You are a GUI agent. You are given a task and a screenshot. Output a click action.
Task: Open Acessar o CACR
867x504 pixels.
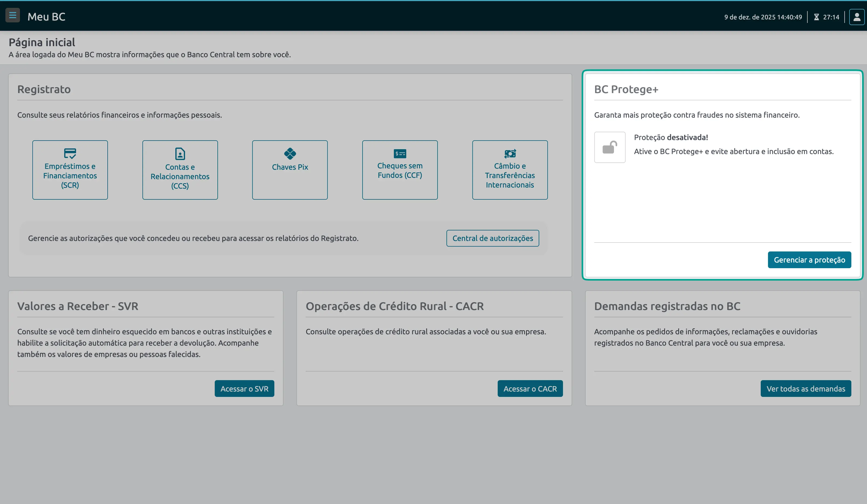click(x=530, y=389)
